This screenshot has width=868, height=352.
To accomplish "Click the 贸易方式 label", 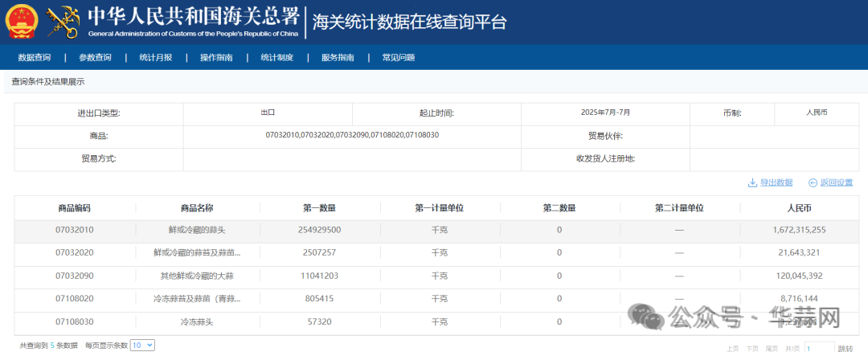I will click(99, 159).
